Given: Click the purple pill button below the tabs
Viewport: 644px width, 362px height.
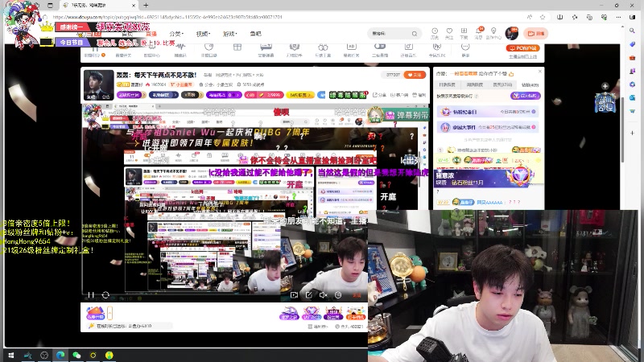Looking at the screenshot, I should [526, 96].
